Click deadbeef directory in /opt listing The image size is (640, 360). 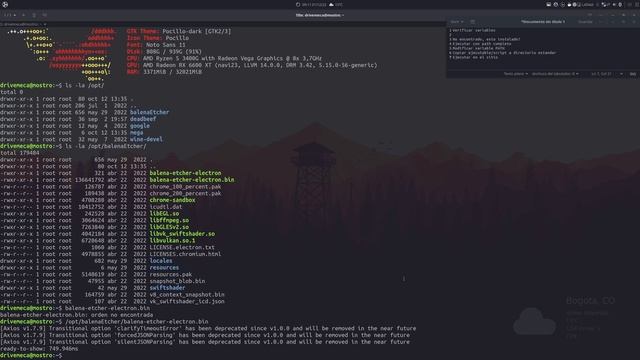tap(143, 119)
